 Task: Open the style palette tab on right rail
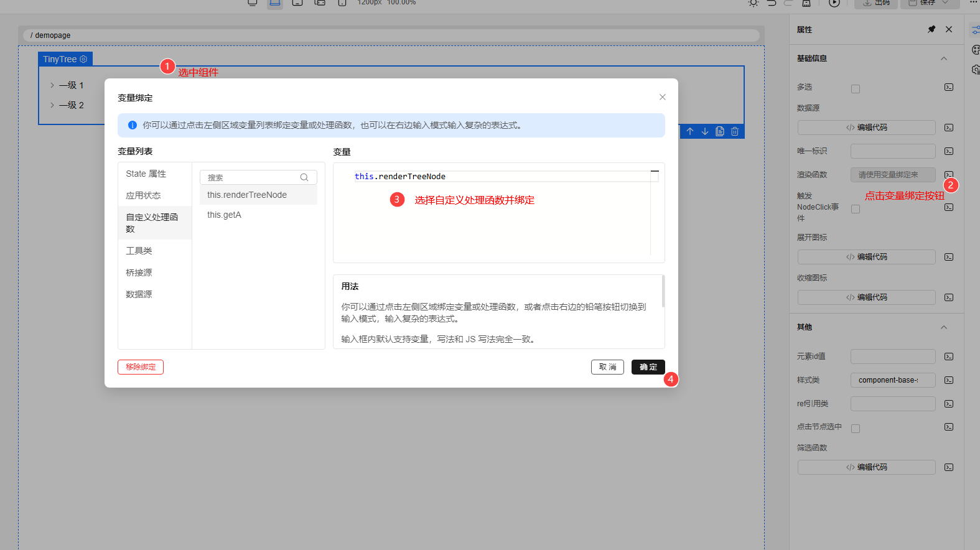pyautogui.click(x=976, y=50)
